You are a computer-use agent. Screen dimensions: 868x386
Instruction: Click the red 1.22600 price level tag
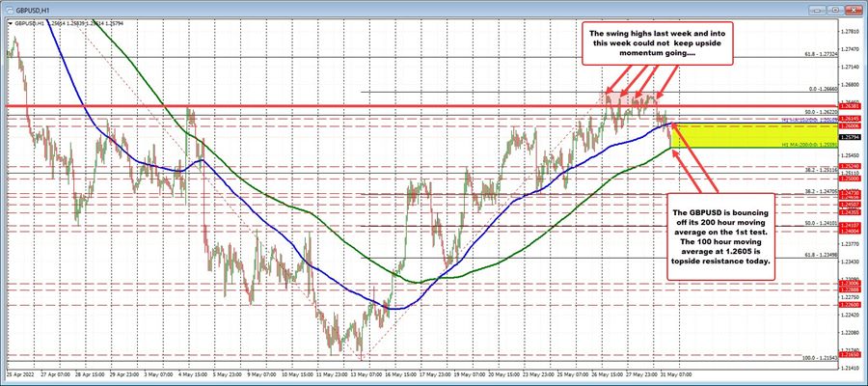pos(849,305)
